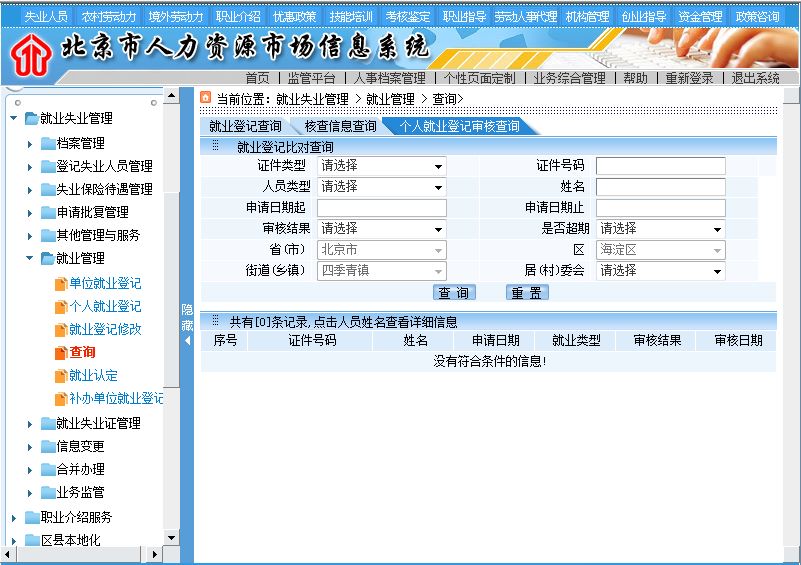Click the 单位就业登记 page icon

tap(61, 284)
